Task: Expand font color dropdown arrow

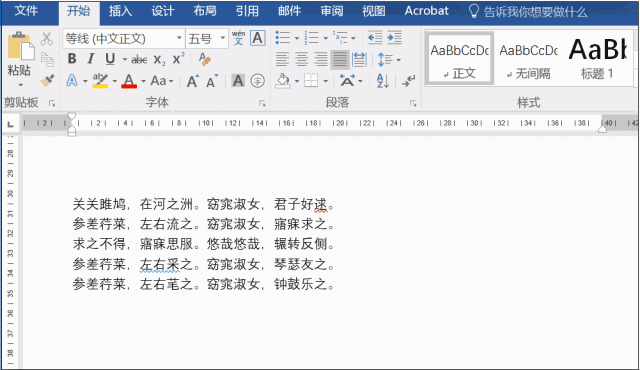Action: click(x=143, y=81)
